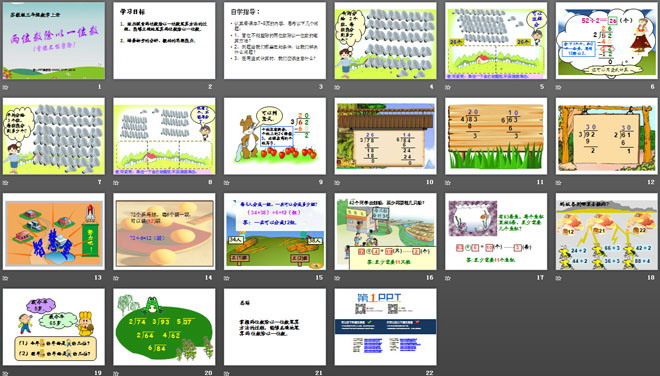Select slide 8 thumbnail
This screenshot has height=376, width=660.
click(164, 136)
